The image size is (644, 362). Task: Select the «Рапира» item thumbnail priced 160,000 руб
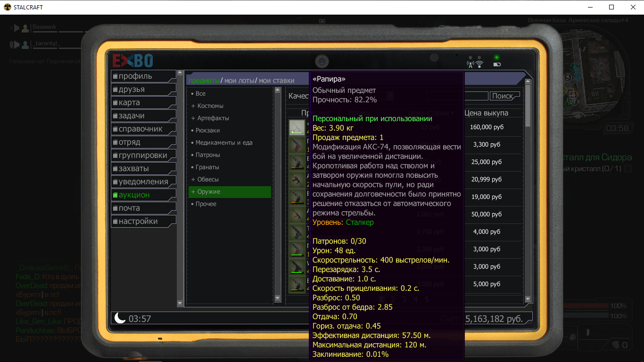(x=297, y=128)
